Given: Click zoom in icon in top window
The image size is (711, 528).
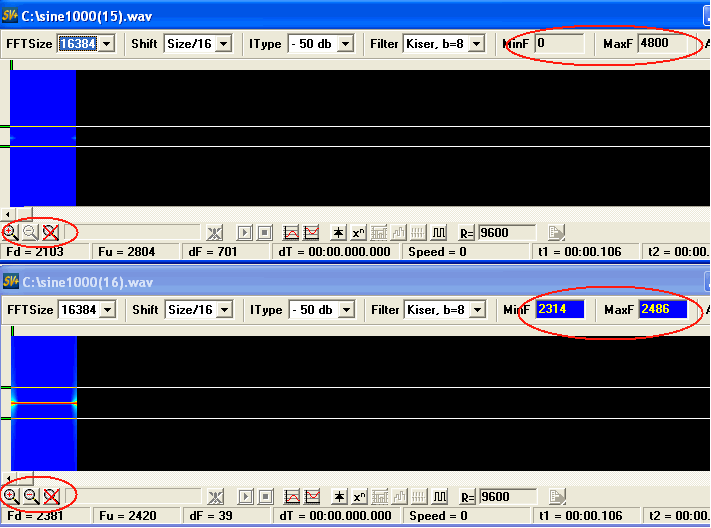Looking at the screenshot, I should coord(10,232).
